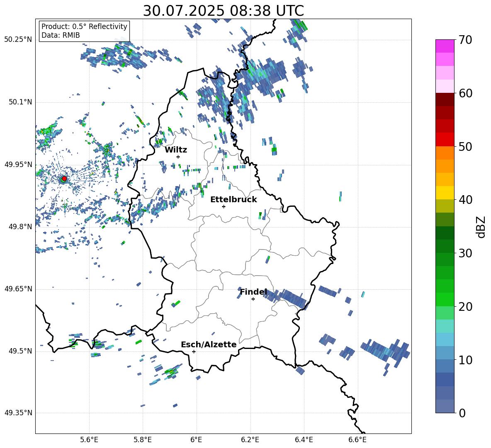Click the 6.4°E longitude label
The width and height of the screenshot is (491, 448).
304,440
